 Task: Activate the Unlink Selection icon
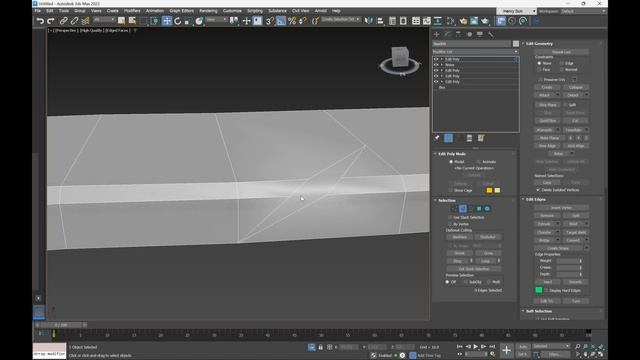coord(74,20)
